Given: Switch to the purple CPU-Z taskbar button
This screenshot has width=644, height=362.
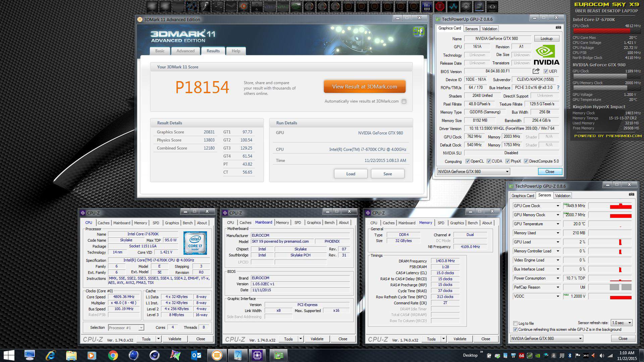Looking at the screenshot, I should click(x=257, y=355).
